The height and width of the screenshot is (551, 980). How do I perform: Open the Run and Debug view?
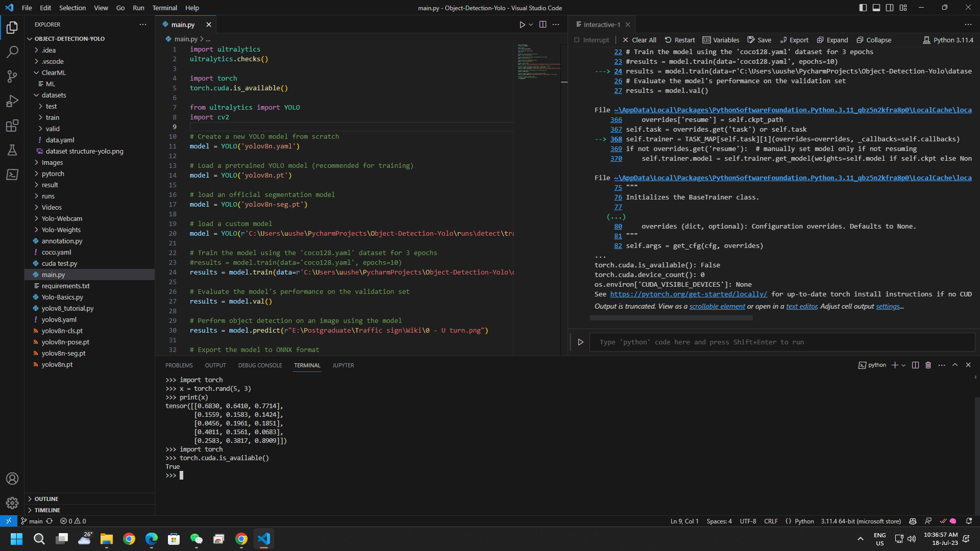tap(12, 101)
